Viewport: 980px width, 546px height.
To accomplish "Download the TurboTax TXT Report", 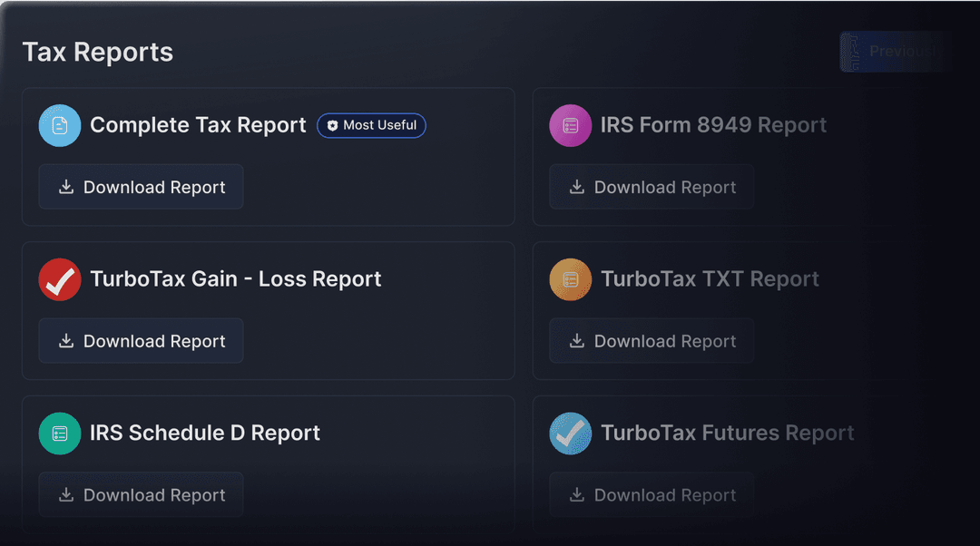I will [652, 340].
